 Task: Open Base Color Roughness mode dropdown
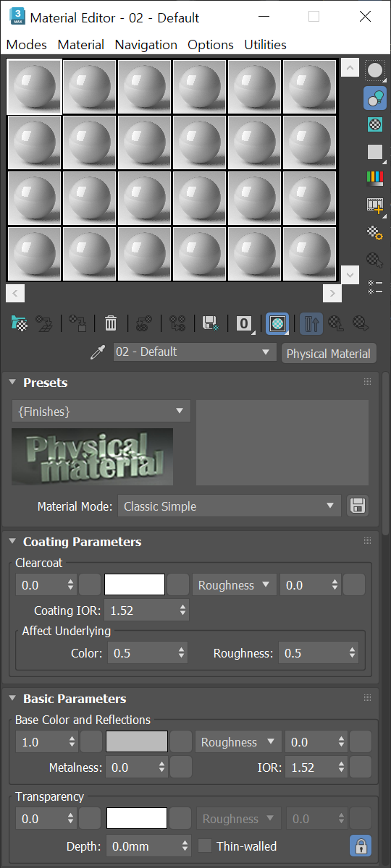pyautogui.click(x=237, y=741)
